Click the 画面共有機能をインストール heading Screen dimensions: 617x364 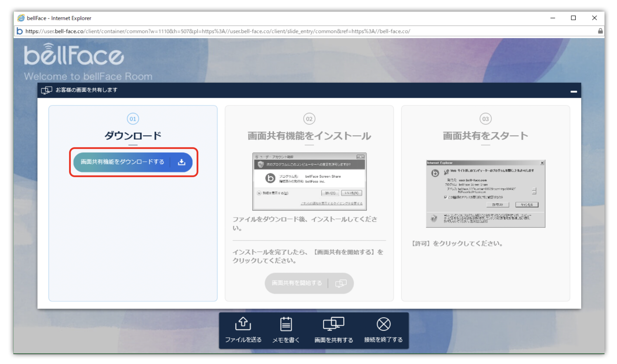coord(309,136)
